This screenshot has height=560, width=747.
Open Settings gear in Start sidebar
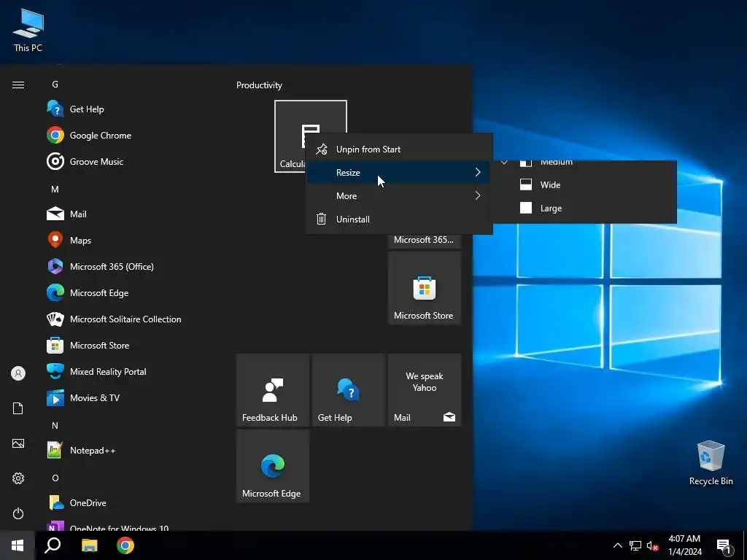pyautogui.click(x=18, y=478)
